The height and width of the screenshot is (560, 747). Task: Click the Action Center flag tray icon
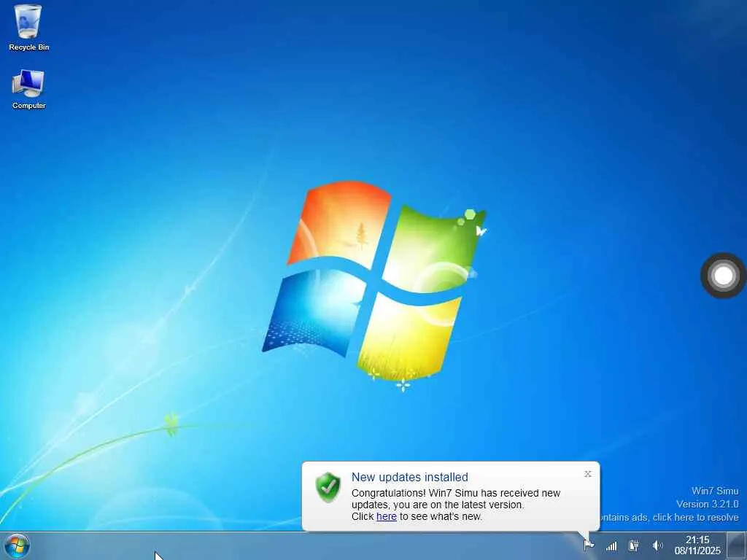point(589,545)
